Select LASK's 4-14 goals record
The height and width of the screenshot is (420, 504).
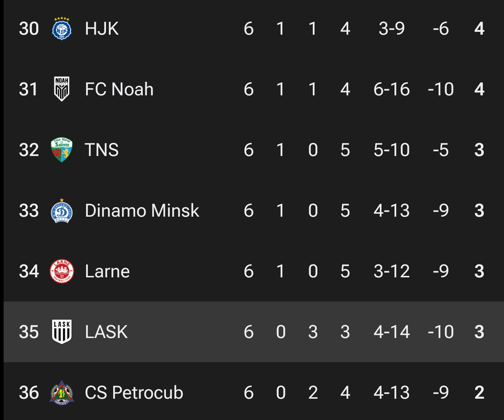coord(392,332)
